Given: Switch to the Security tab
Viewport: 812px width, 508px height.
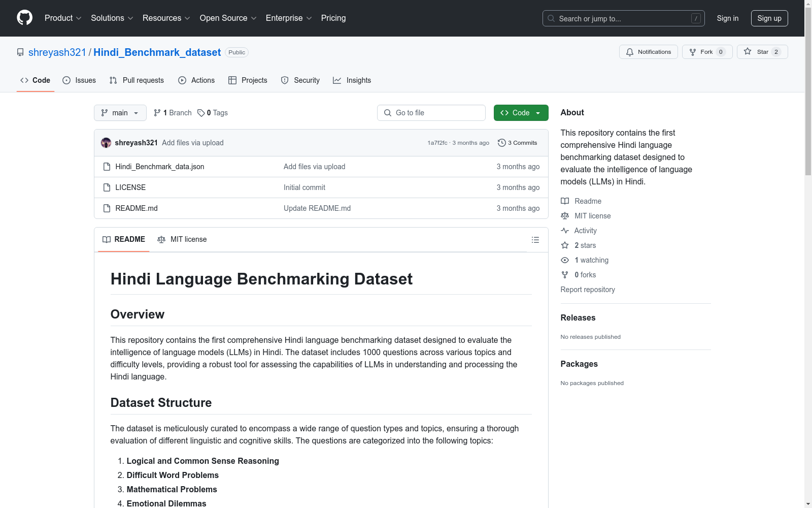Looking at the screenshot, I should click(300, 80).
